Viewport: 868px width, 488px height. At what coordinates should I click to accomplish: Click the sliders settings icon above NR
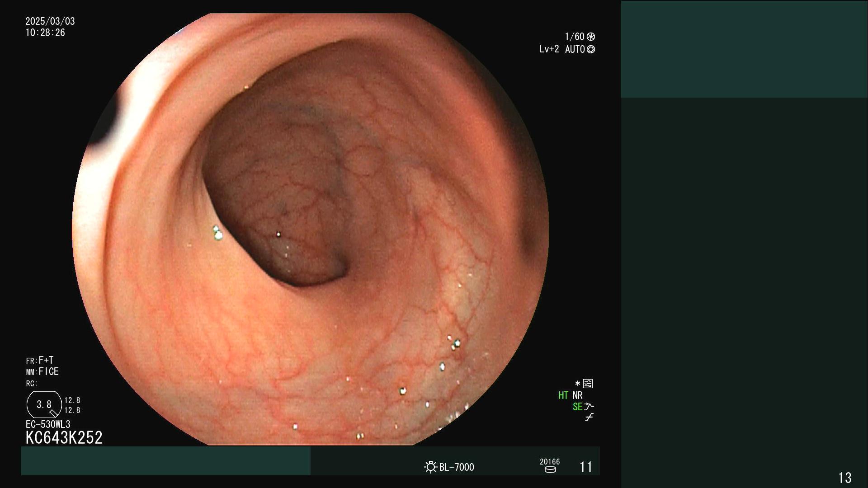588,384
